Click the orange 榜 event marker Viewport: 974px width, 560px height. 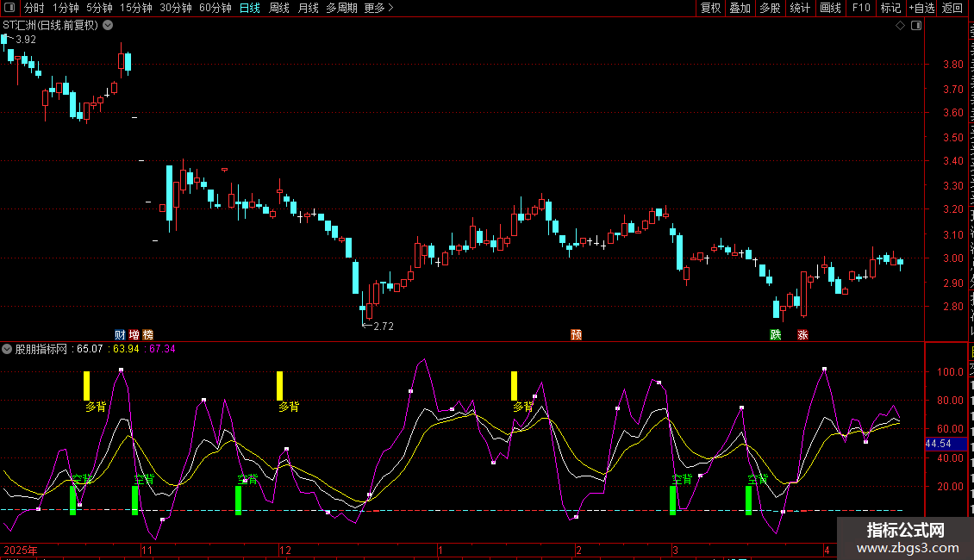(147, 334)
